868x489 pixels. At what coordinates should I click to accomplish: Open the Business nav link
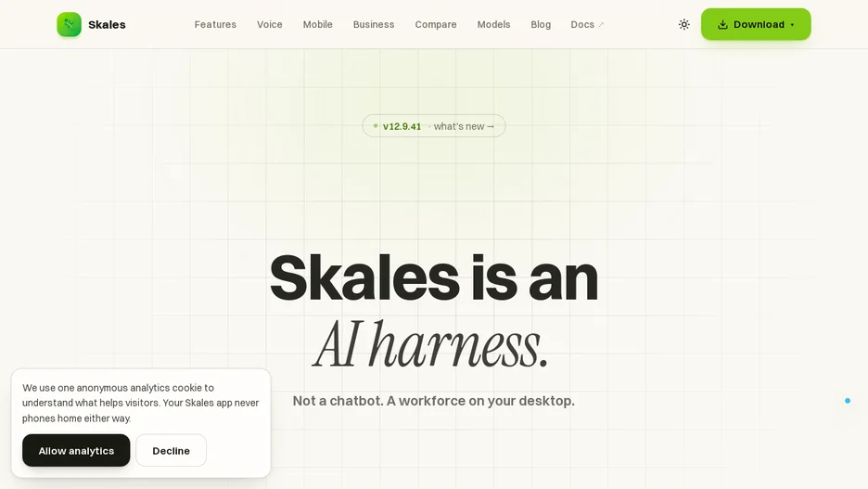coord(374,24)
